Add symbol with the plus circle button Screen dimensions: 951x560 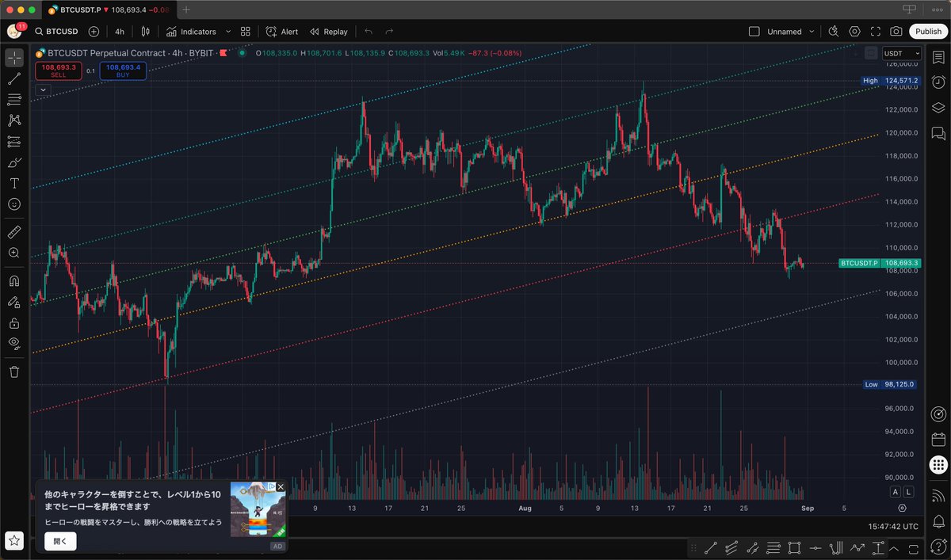pos(94,32)
